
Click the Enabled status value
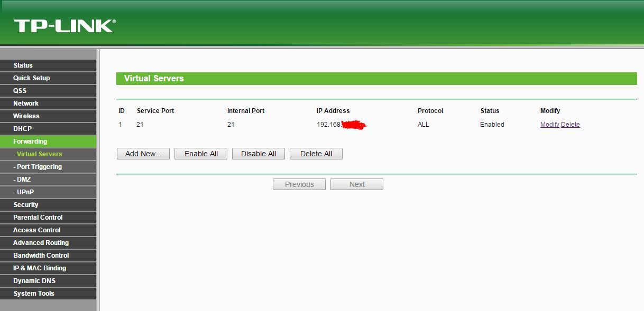click(x=492, y=125)
